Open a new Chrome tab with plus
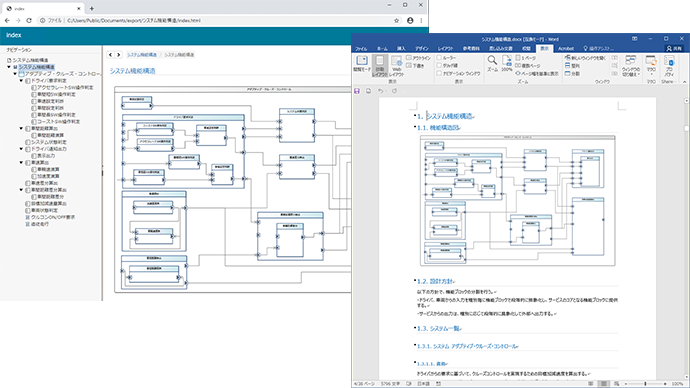The width and height of the screenshot is (690, 388). tap(92, 8)
